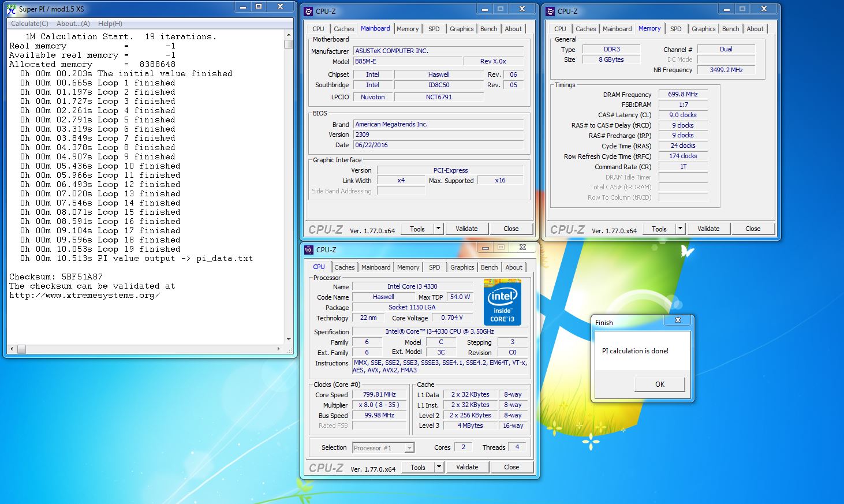Viewport: 844px width, 504px height.
Task: Open Bench tab in Memory CPU-Z window
Action: click(x=730, y=29)
